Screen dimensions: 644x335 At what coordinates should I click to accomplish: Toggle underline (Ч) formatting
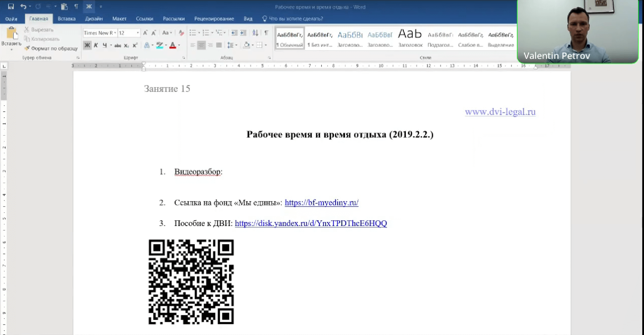[105, 45]
